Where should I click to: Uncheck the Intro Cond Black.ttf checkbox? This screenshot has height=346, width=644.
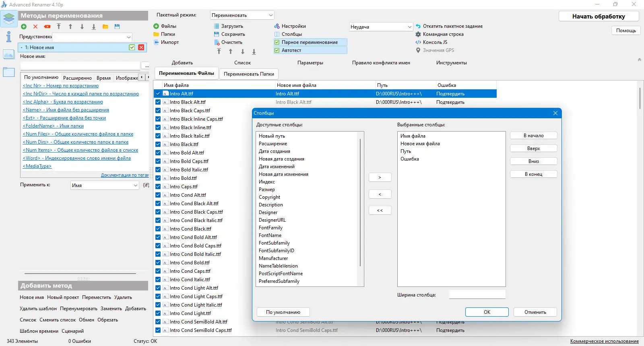(158, 229)
